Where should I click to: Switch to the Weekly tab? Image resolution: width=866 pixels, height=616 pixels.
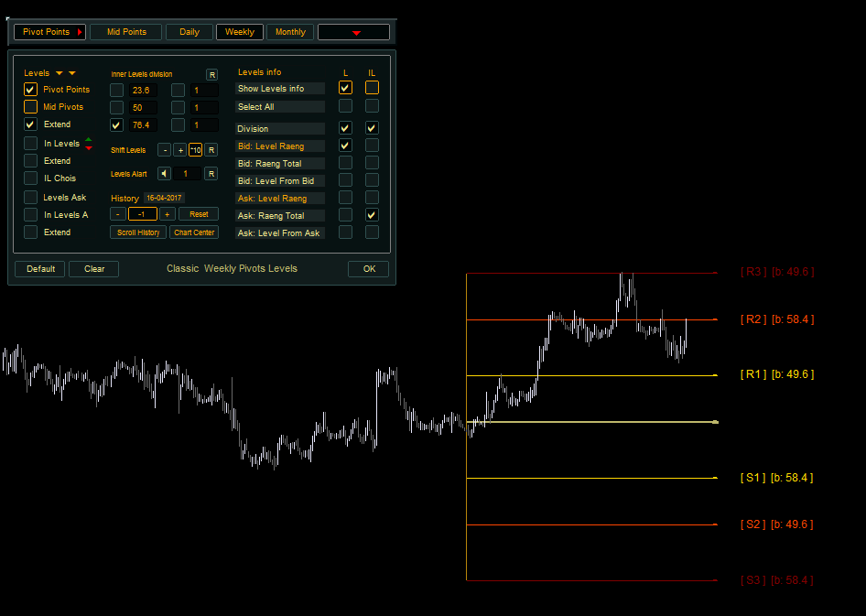tap(240, 32)
